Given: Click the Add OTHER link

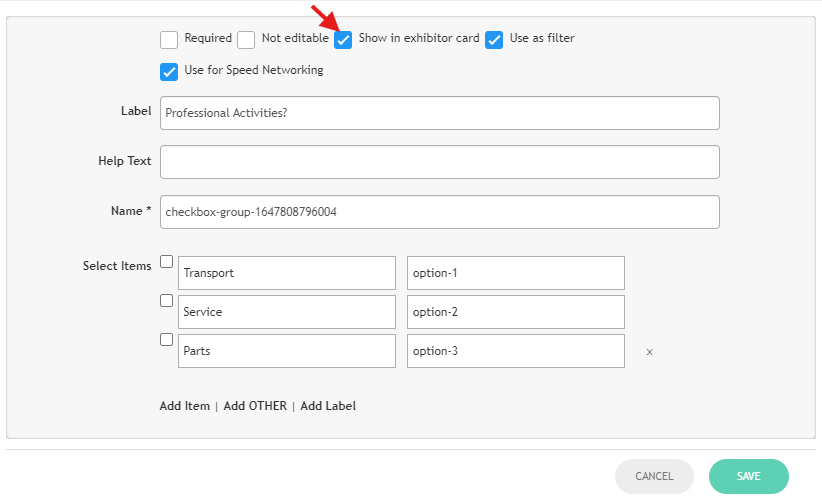Looking at the screenshot, I should [255, 406].
